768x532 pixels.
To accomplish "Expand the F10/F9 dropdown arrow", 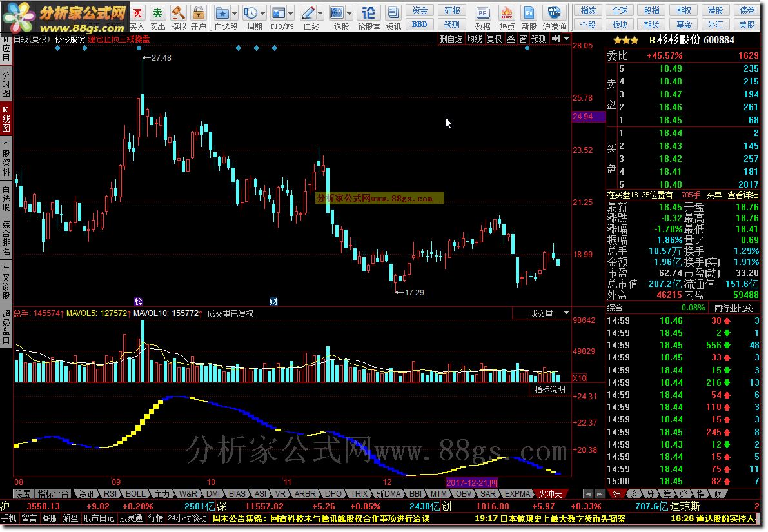I will (291, 14).
